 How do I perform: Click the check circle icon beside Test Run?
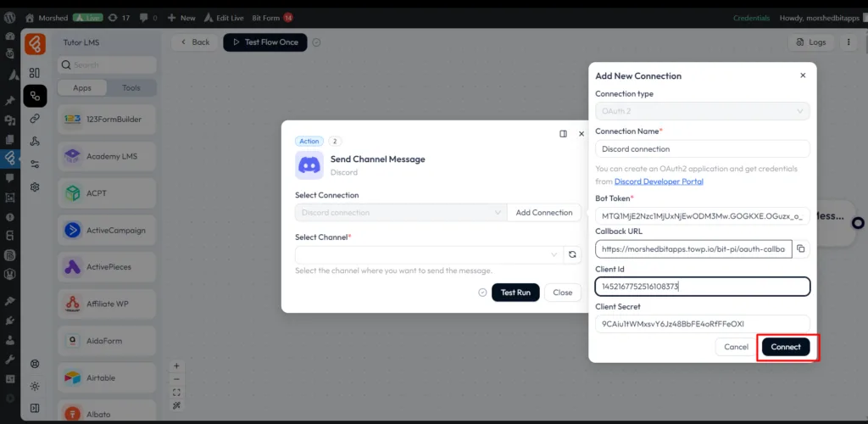(x=482, y=293)
